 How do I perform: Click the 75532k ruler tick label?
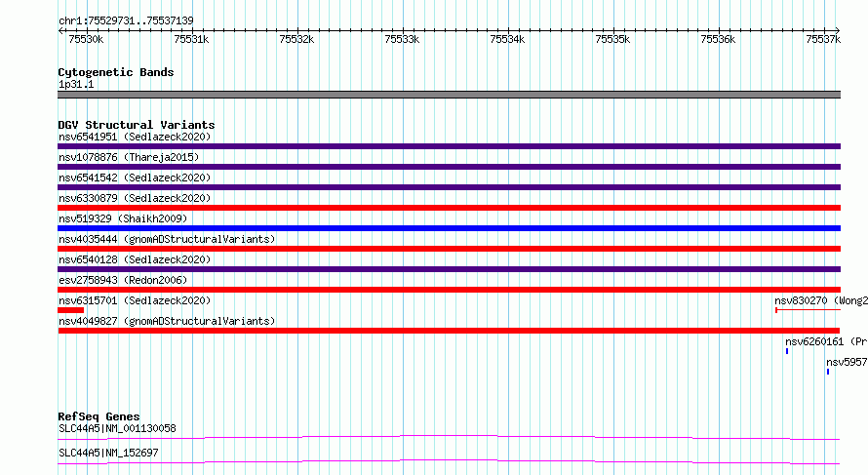click(x=296, y=39)
